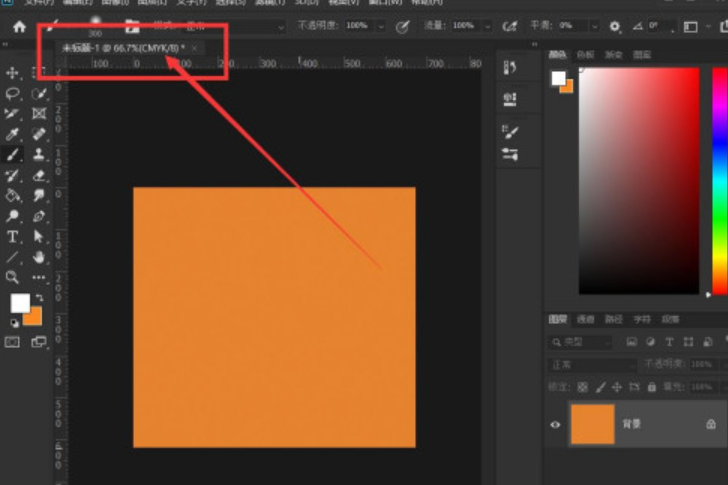728x485 pixels.
Task: Toggle type layer filter
Action: coord(669,342)
